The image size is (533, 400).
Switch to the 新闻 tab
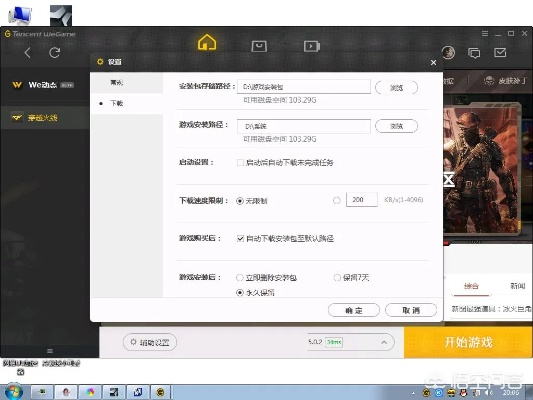(518, 286)
